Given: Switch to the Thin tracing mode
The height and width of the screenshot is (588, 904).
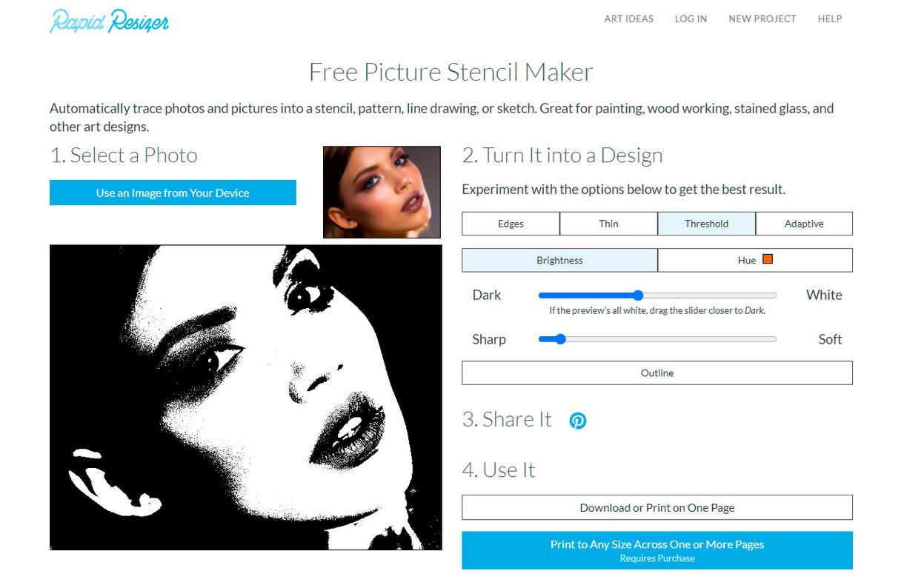Looking at the screenshot, I should click(x=608, y=223).
